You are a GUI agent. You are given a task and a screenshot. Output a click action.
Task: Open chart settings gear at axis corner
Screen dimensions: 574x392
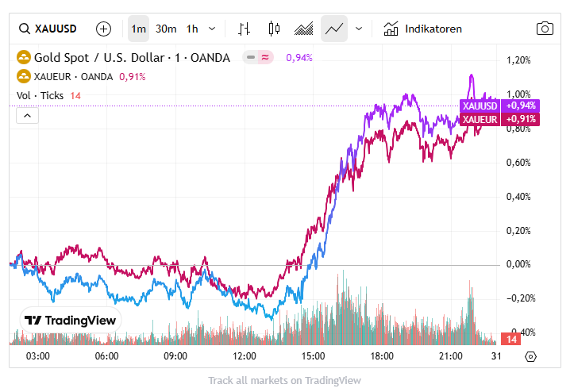(531, 356)
